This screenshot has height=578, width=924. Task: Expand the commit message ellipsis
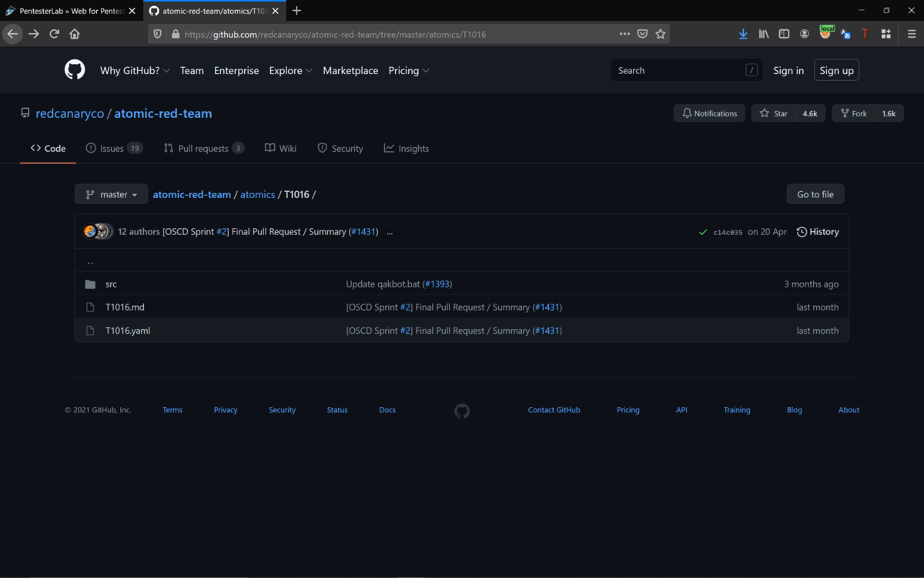point(390,232)
